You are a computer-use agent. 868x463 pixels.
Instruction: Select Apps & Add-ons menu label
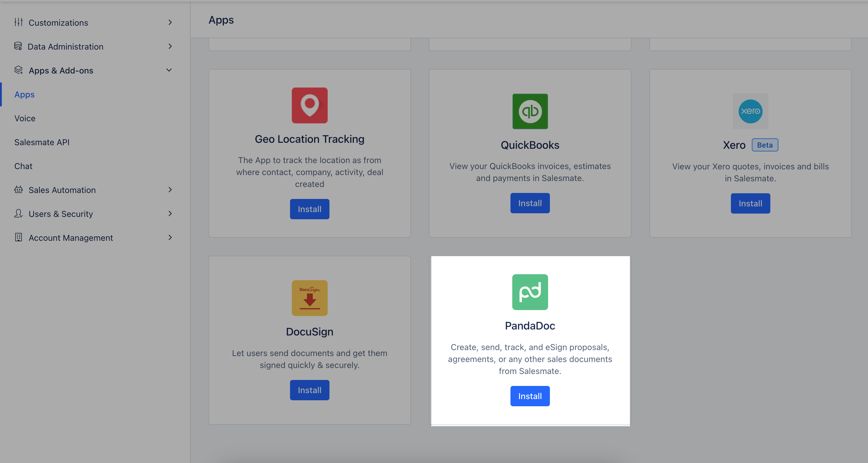(x=61, y=70)
